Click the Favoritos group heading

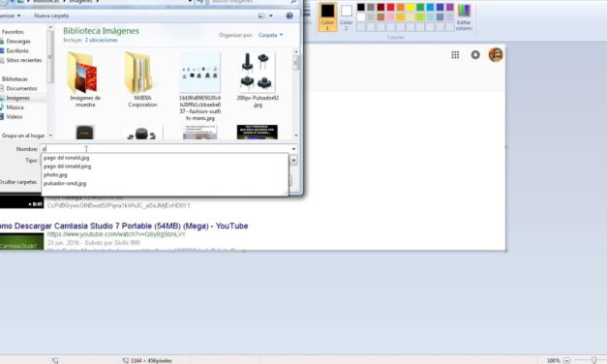tap(13, 32)
